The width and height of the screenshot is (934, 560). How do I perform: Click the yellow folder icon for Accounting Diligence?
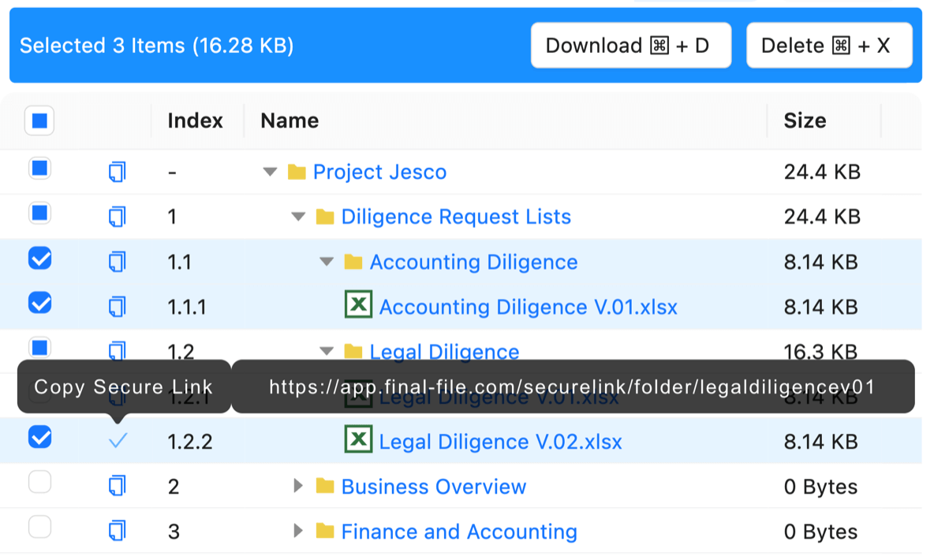(x=353, y=261)
